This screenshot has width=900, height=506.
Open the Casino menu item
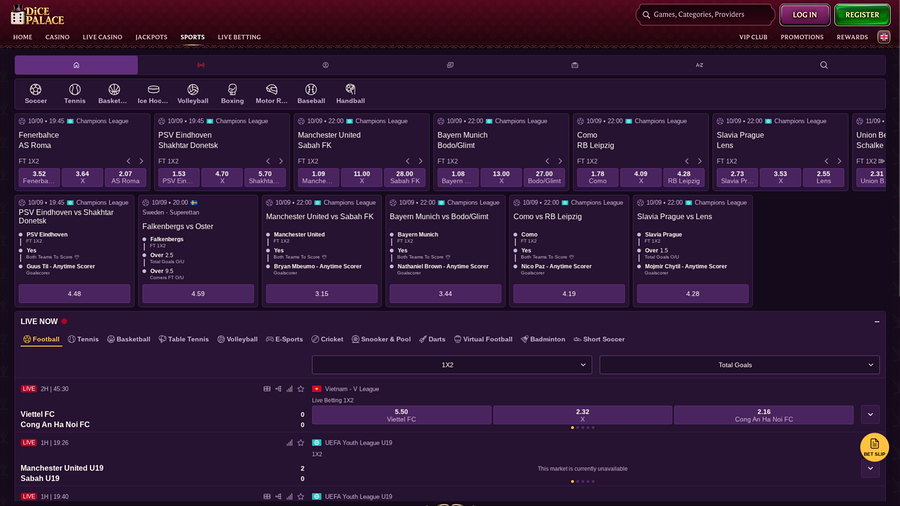coord(57,37)
